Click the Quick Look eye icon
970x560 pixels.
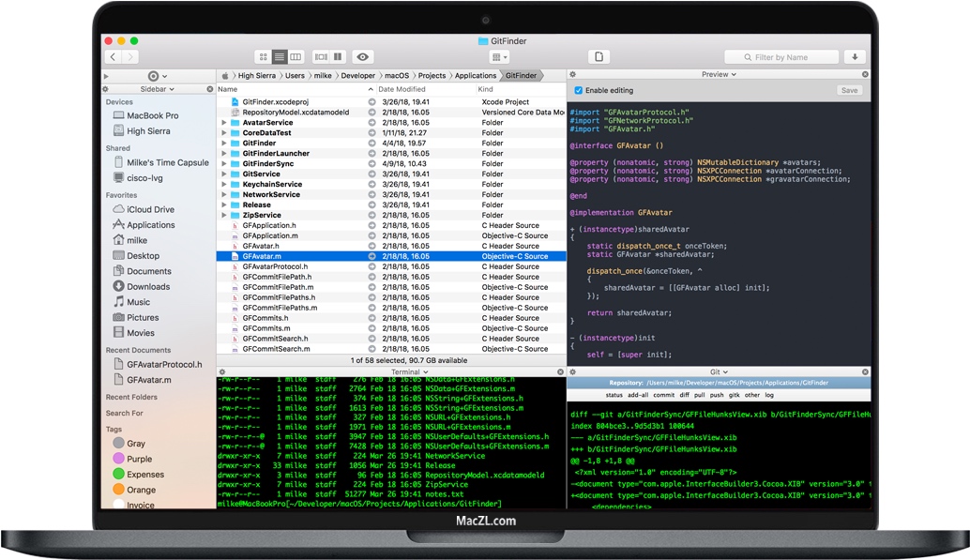point(363,56)
